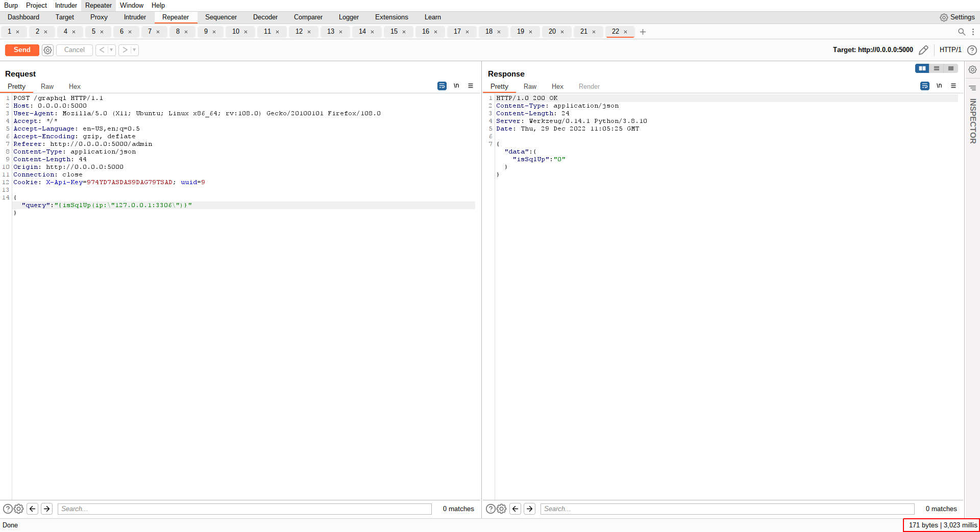
Task: Switch to side-by-side layout view
Action: click(922, 68)
